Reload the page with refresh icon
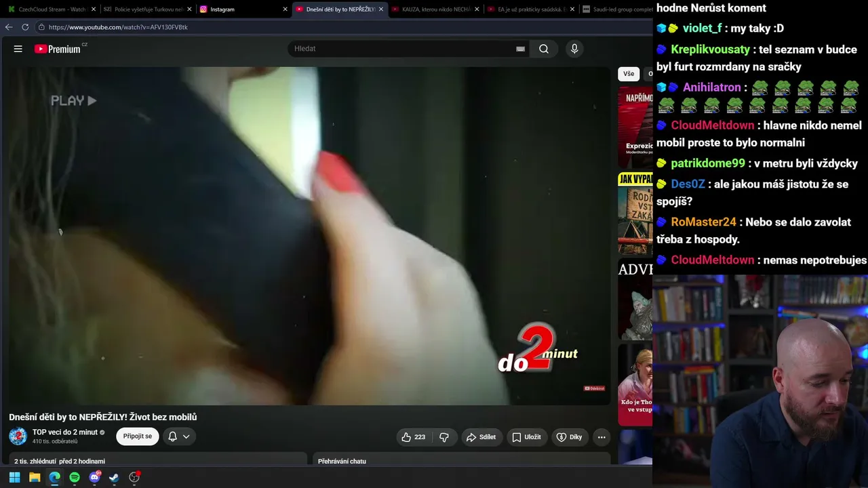868x488 pixels. click(25, 27)
